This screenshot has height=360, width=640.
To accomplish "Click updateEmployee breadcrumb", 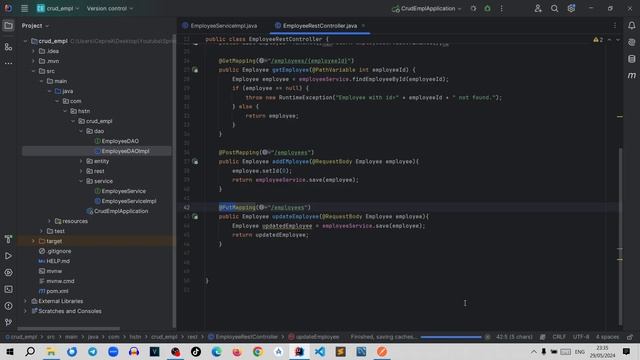I will point(313,337).
